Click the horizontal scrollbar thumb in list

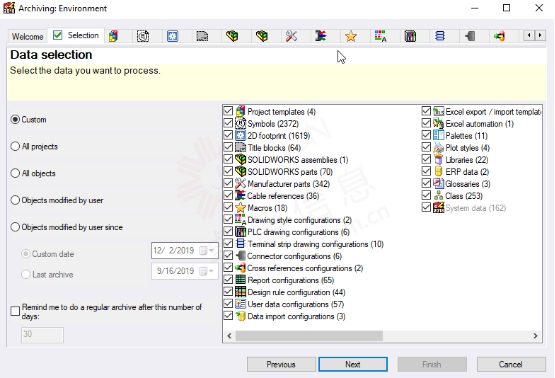click(x=309, y=336)
